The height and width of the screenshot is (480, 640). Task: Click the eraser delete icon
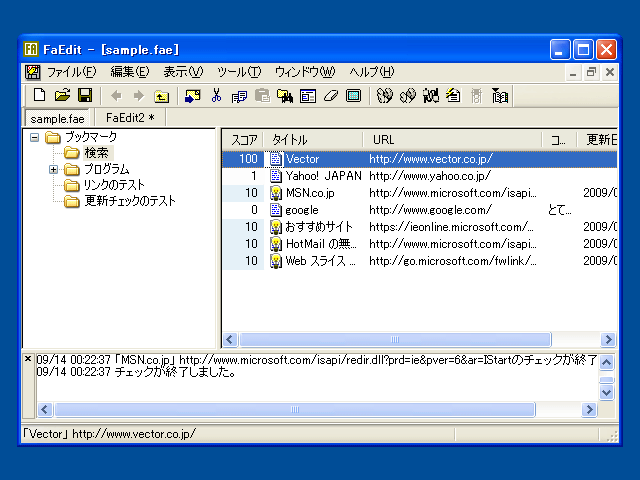(331, 96)
